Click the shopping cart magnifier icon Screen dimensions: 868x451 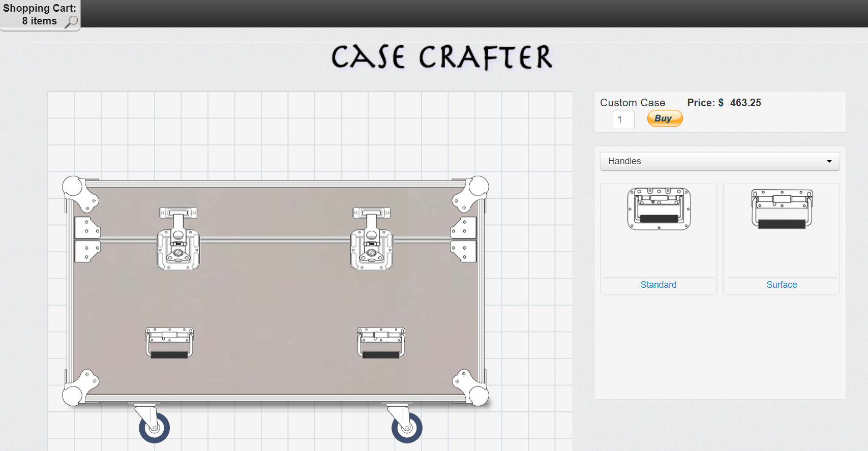click(72, 21)
